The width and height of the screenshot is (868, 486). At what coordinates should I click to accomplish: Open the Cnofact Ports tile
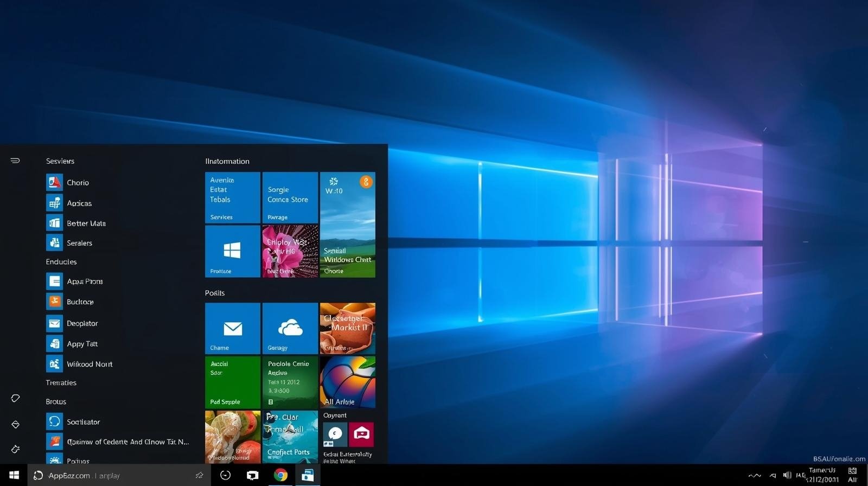(290, 437)
